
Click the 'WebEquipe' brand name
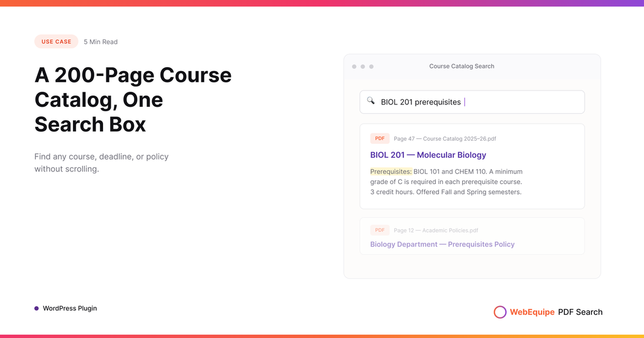point(532,312)
